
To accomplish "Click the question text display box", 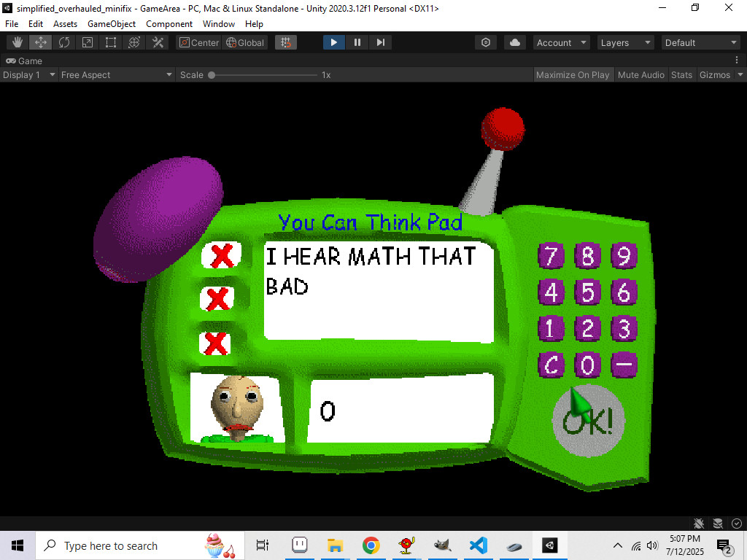I will click(379, 292).
